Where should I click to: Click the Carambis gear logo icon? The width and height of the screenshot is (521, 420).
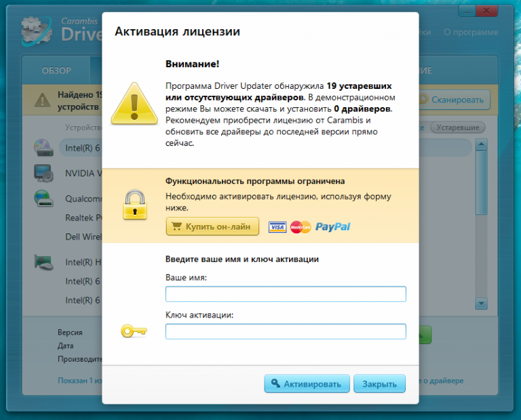[x=37, y=31]
